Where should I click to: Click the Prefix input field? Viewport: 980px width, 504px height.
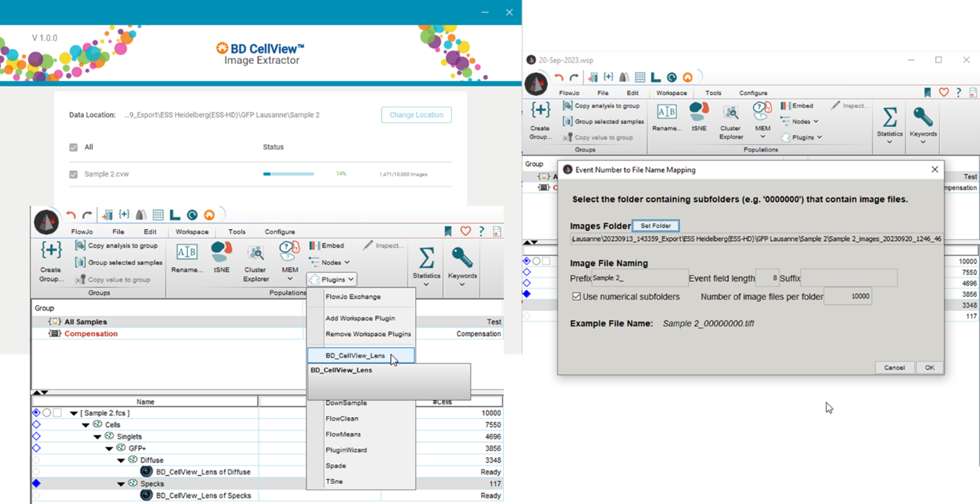coord(639,278)
